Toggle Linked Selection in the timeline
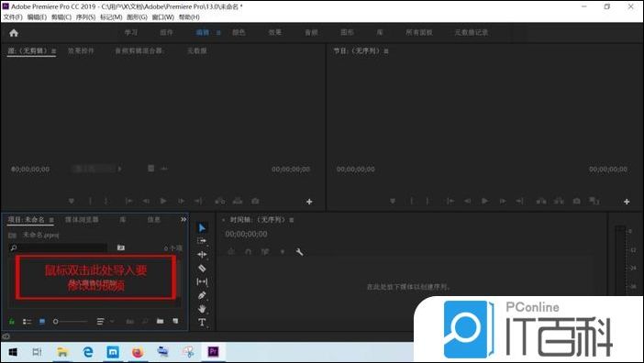The width and height of the screenshot is (644, 363). point(265,252)
